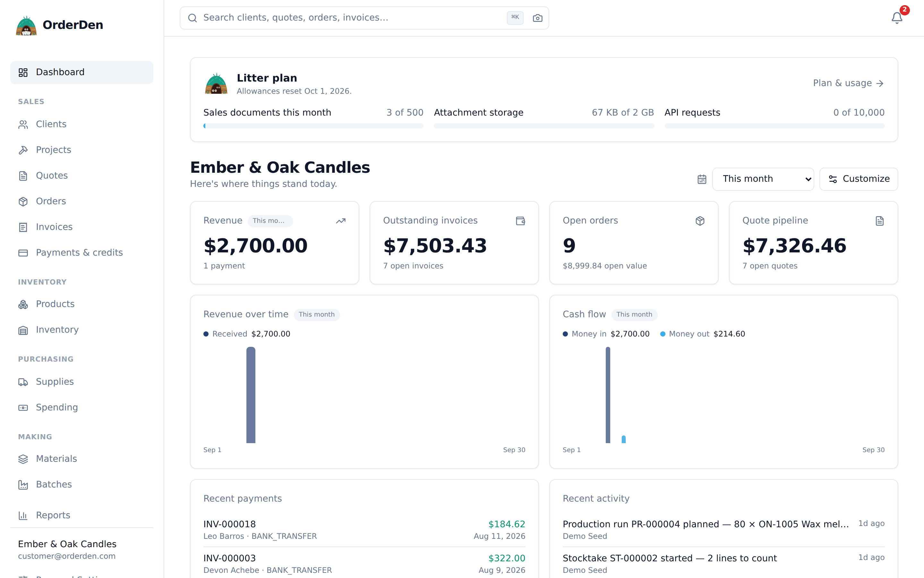
Task: Go to Clients in sidebar
Action: tap(82, 125)
